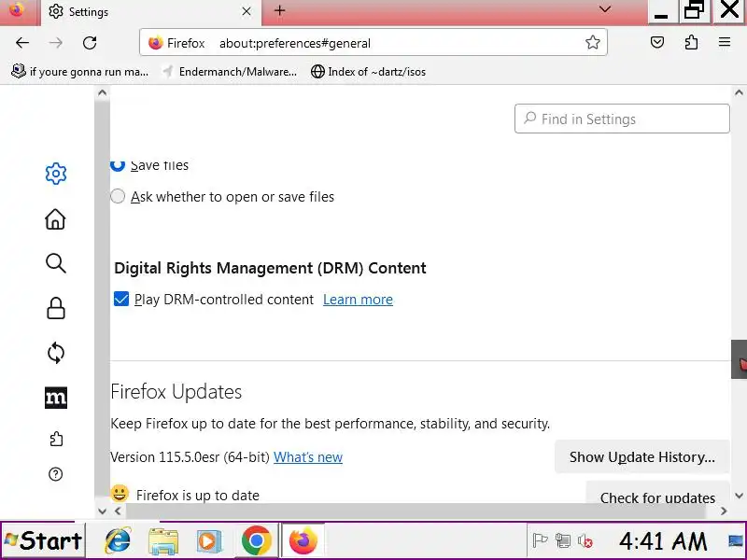
Task: Open the Start menu
Action: pos(43,540)
